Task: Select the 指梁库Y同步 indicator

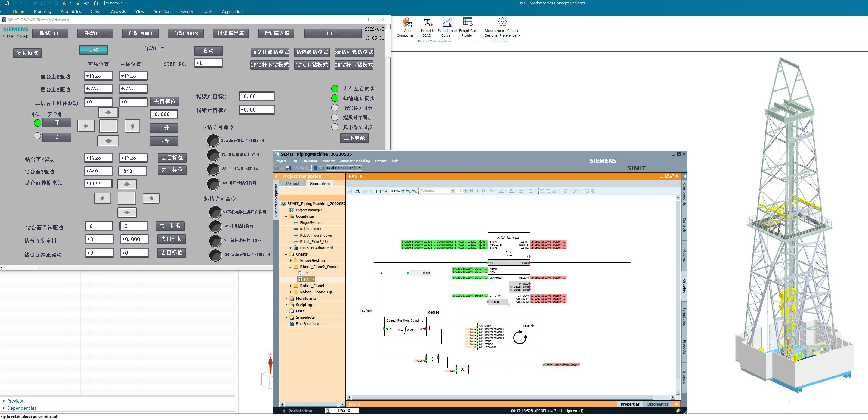Action: pos(335,118)
